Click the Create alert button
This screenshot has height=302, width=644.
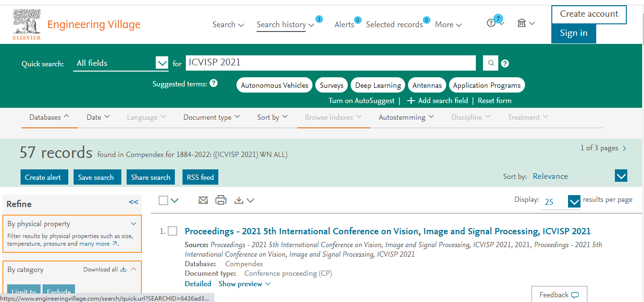point(44,177)
